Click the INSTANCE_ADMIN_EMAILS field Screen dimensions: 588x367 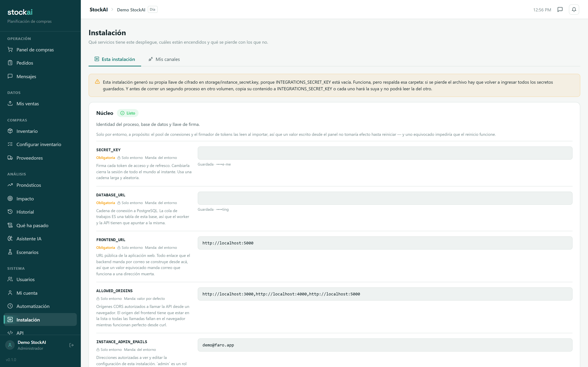coord(385,345)
